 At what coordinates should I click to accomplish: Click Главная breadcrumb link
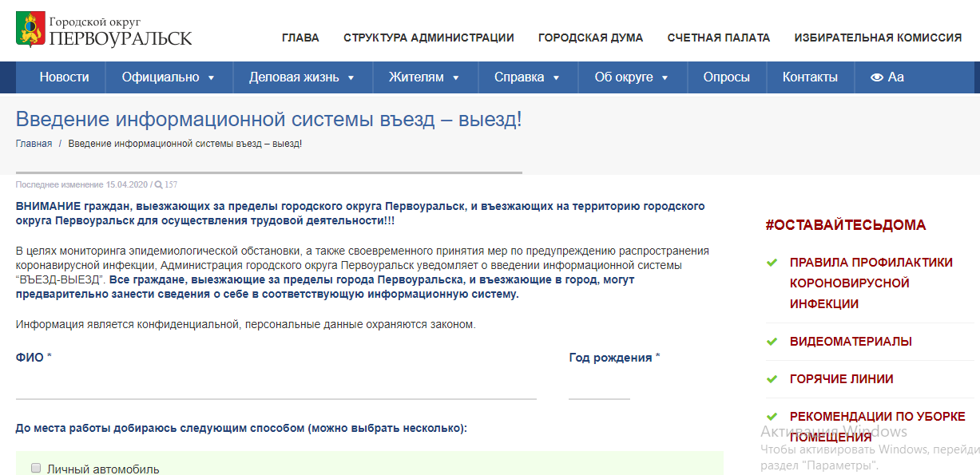34,144
